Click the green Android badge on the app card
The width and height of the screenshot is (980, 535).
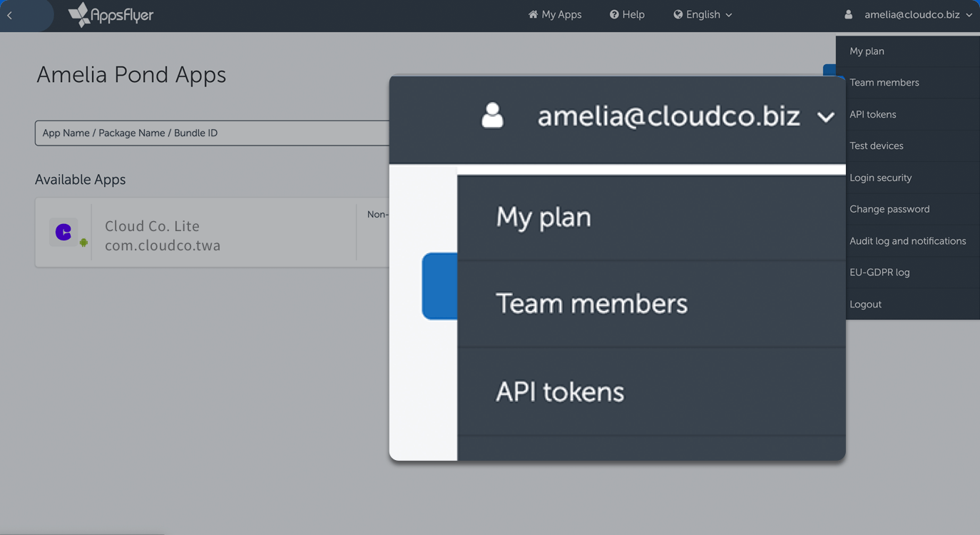click(83, 243)
